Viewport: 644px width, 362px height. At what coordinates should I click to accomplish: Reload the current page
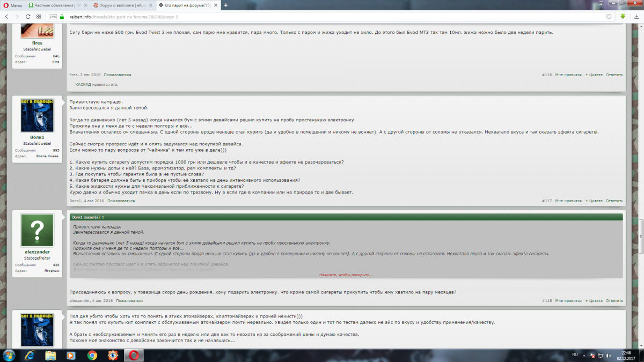27,17
